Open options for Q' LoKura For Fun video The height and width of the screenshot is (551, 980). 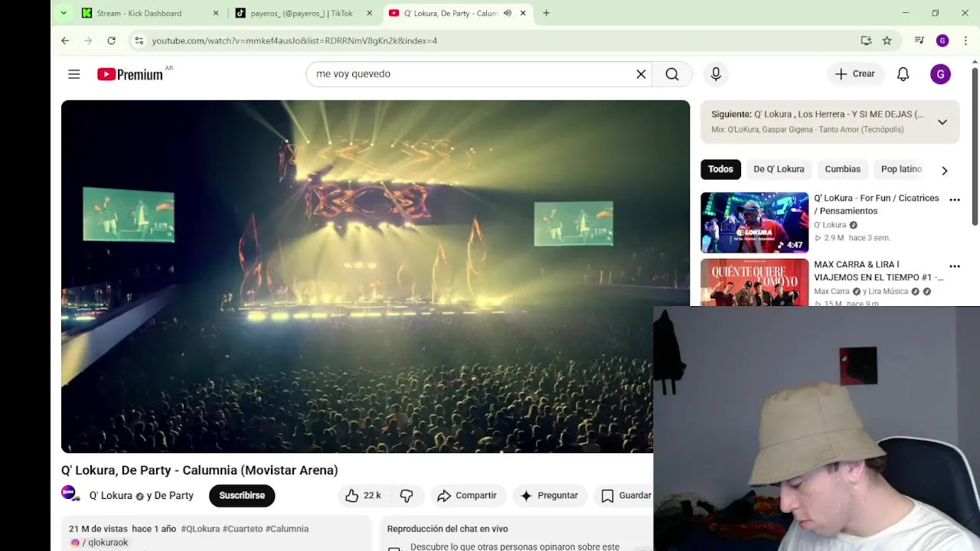[955, 200]
